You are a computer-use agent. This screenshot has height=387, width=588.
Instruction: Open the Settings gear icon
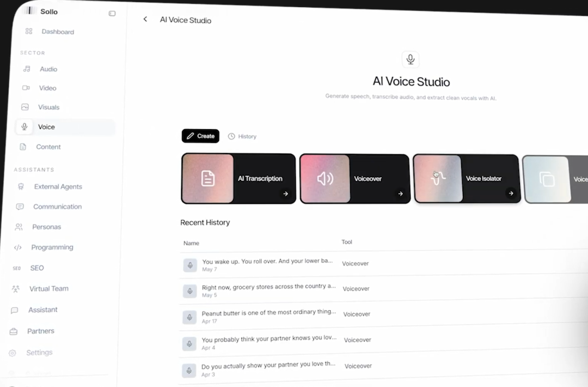coord(13,353)
